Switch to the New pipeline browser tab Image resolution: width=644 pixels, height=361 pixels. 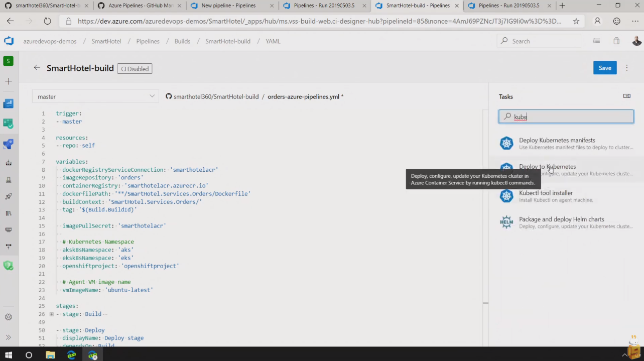pyautogui.click(x=228, y=6)
